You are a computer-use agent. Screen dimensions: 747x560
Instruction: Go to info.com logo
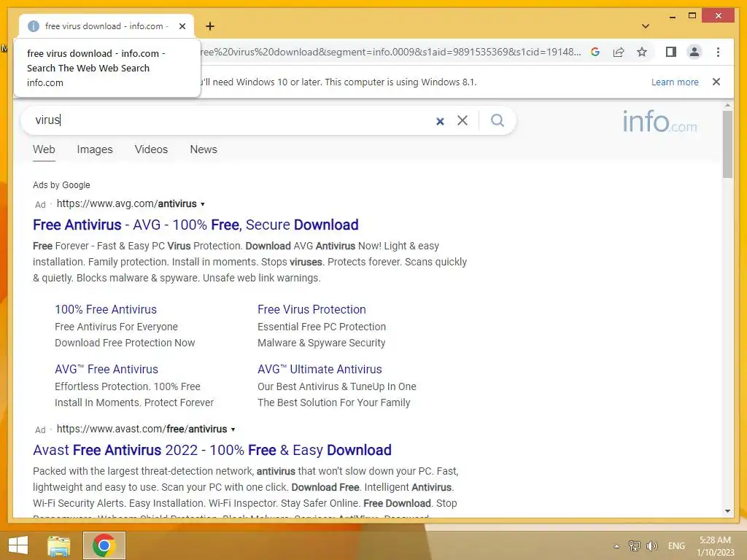pyautogui.click(x=659, y=122)
